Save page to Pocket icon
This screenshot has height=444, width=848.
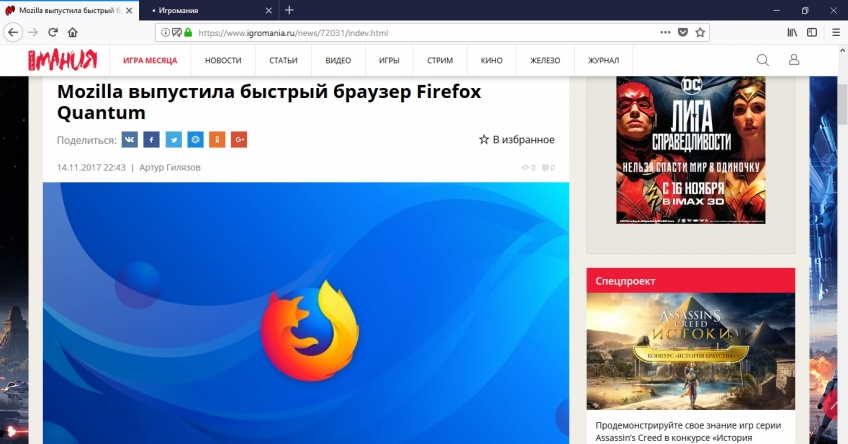(x=683, y=32)
